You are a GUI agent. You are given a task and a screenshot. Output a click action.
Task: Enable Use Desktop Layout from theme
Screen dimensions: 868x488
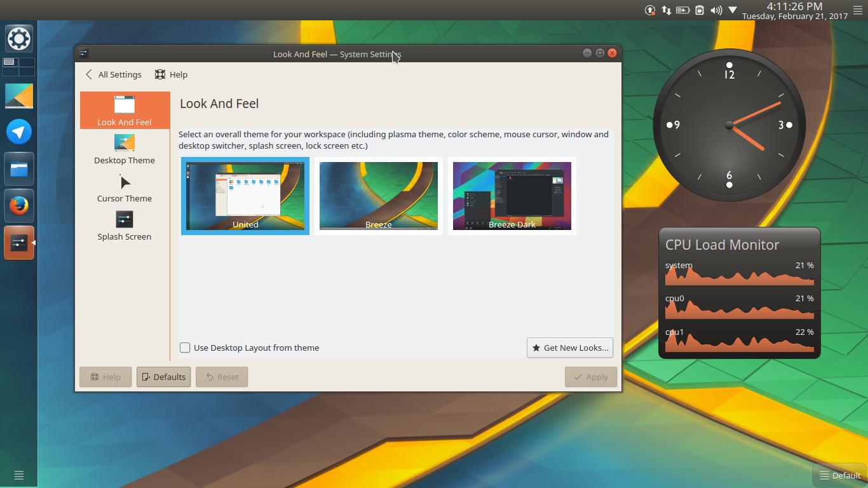(185, 348)
